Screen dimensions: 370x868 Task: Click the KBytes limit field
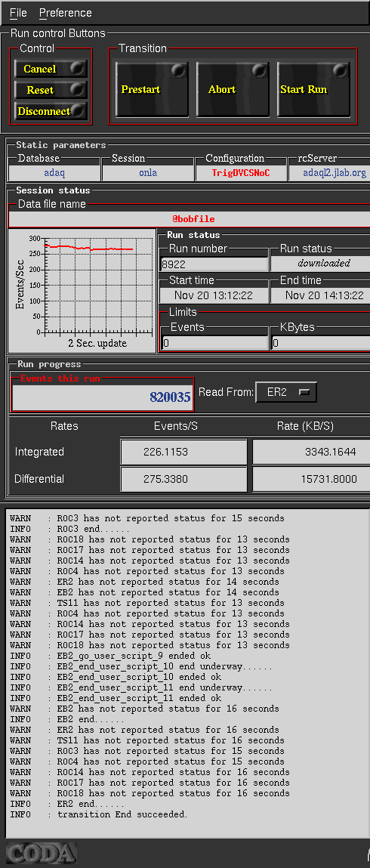coord(321,343)
